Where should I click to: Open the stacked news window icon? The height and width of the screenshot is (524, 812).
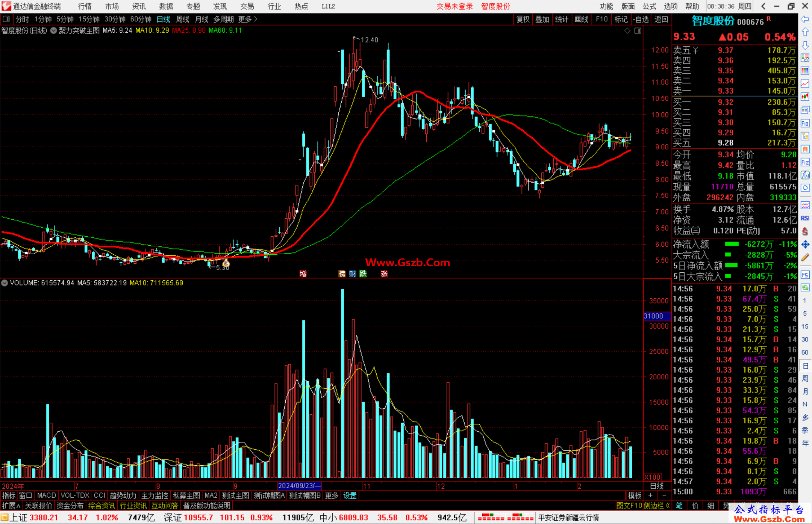click(805, 110)
